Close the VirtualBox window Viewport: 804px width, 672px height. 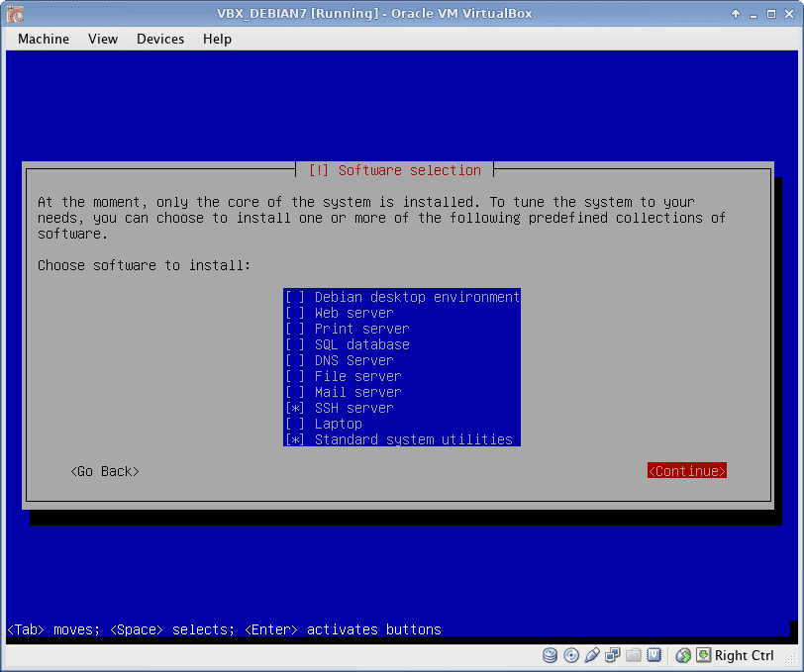pyautogui.click(x=789, y=14)
